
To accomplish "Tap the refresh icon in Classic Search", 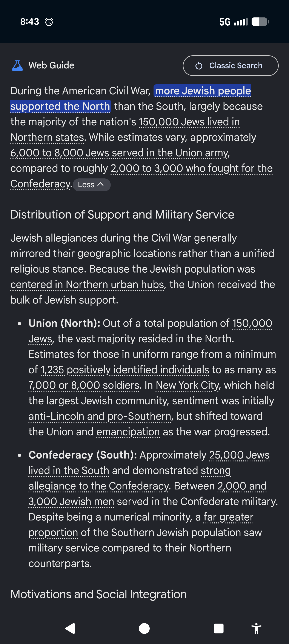I will pos(199,66).
